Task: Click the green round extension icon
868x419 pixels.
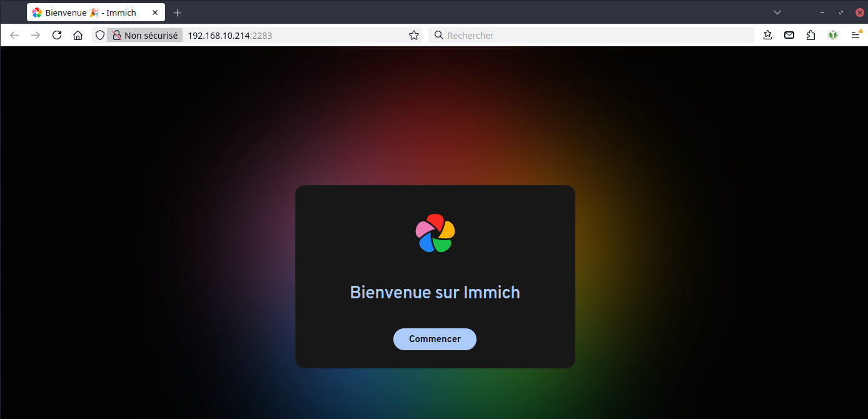Action: pyautogui.click(x=833, y=36)
